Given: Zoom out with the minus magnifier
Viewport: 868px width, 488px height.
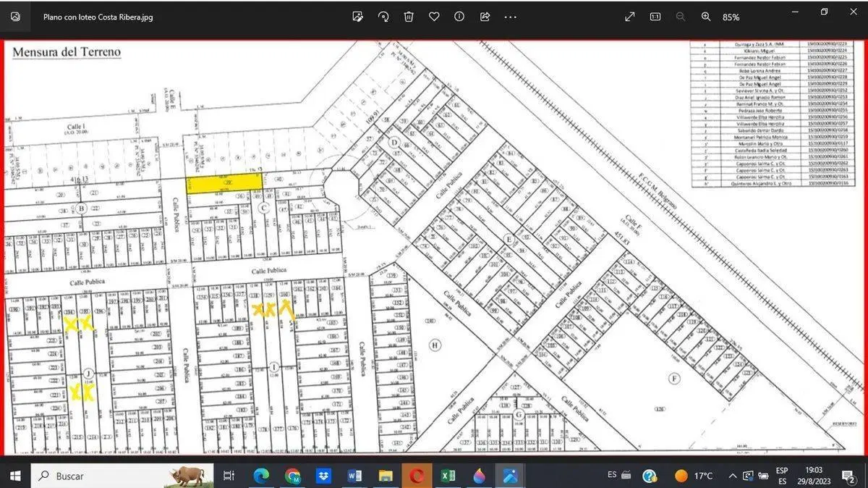Looking at the screenshot, I should pyautogui.click(x=680, y=17).
